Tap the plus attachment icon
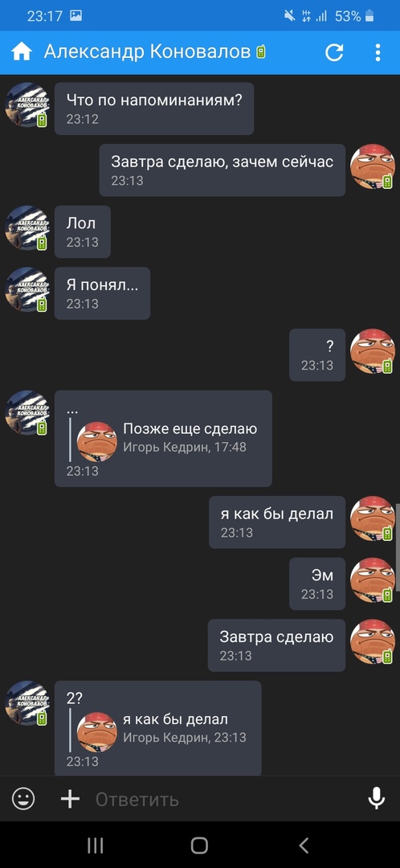The image size is (400, 868). click(70, 799)
